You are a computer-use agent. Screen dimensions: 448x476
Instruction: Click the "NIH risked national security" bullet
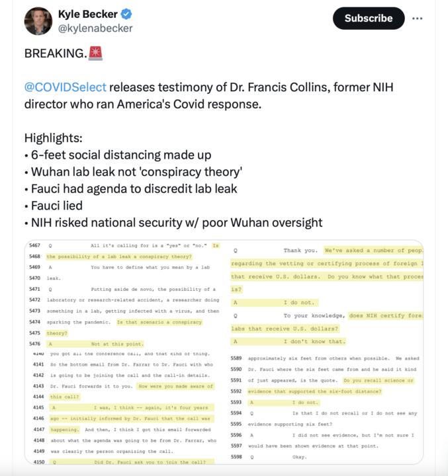pyautogui.click(x=173, y=223)
